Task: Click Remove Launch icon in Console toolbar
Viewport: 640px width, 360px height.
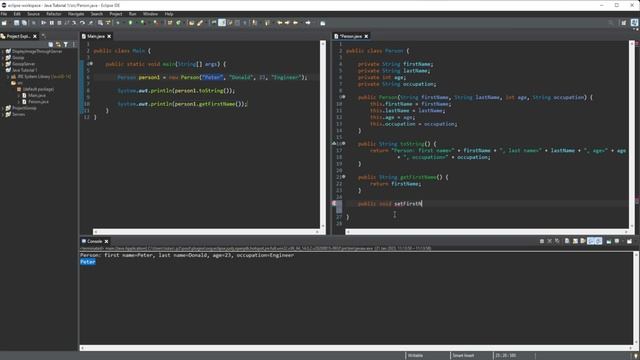Action: click(549, 241)
